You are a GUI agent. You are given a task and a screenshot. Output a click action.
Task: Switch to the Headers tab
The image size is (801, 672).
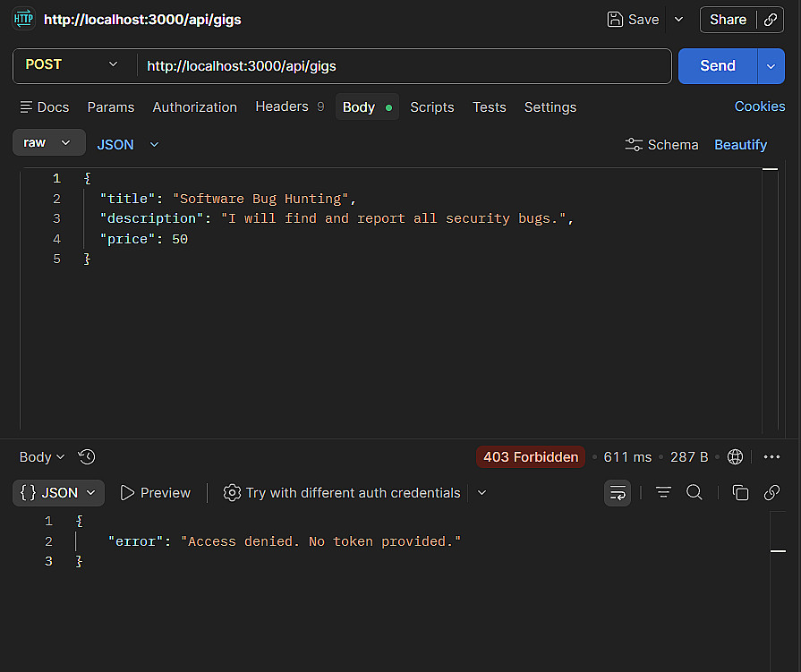coord(282,106)
